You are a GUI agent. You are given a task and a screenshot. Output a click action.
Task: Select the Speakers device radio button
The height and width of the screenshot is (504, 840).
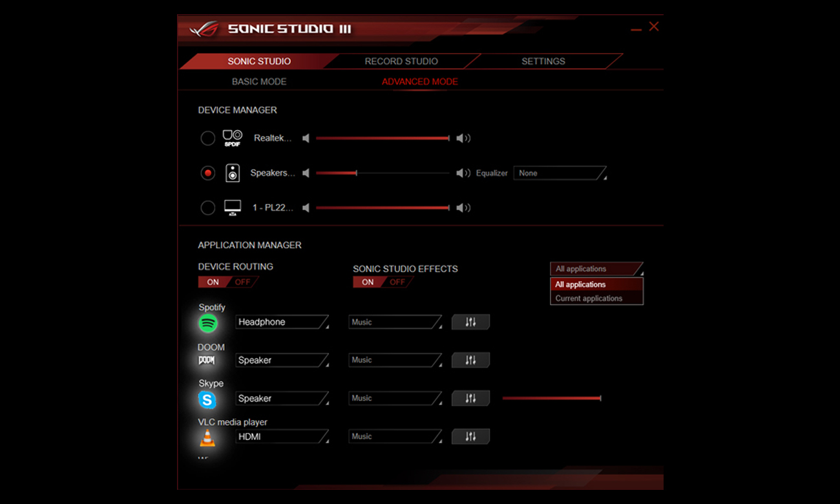tap(207, 173)
